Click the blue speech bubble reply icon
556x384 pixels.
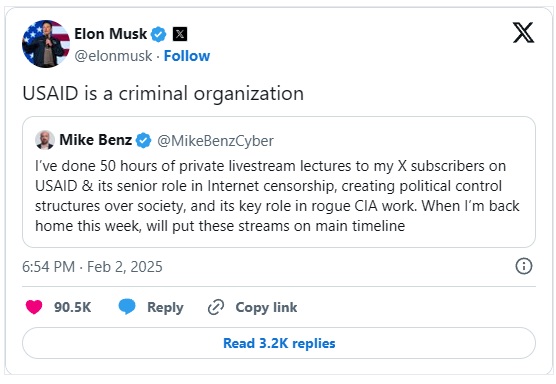click(127, 307)
